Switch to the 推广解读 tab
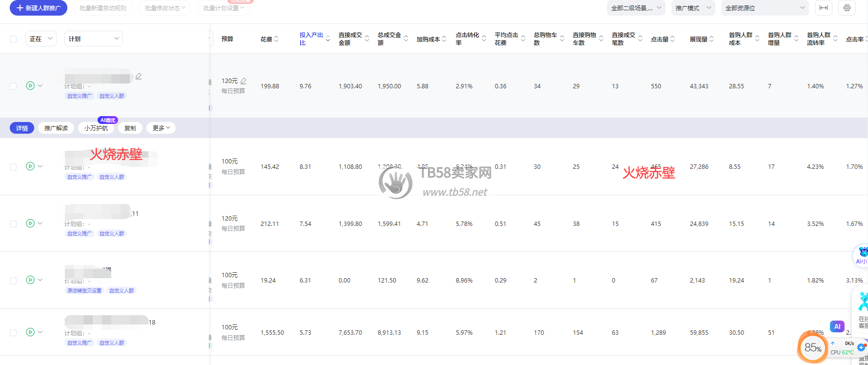 click(56, 128)
